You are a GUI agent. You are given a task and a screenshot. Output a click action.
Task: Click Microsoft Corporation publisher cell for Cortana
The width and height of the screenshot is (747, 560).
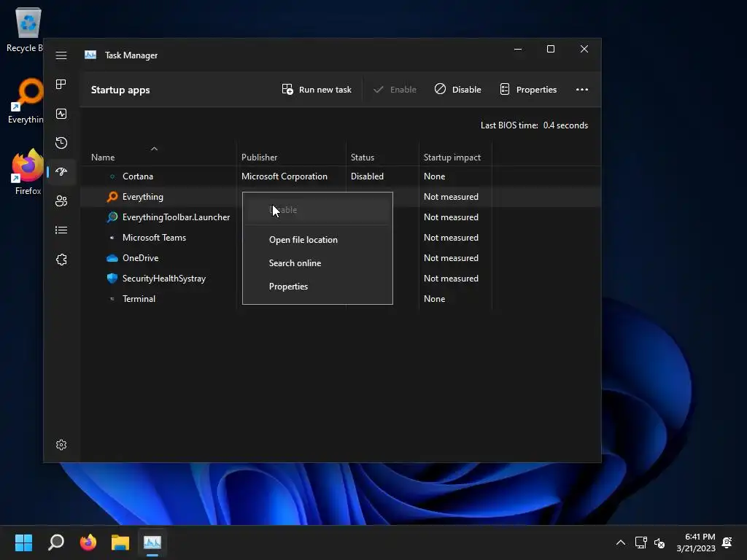point(284,176)
